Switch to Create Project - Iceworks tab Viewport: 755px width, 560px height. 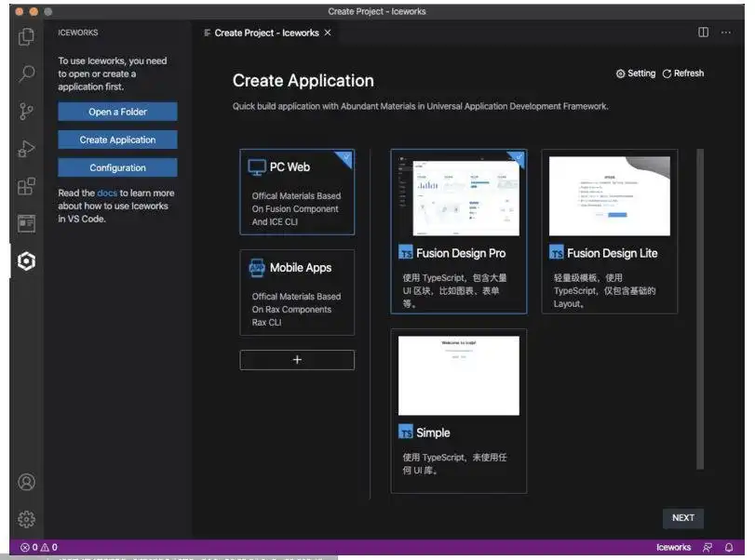coord(266,33)
